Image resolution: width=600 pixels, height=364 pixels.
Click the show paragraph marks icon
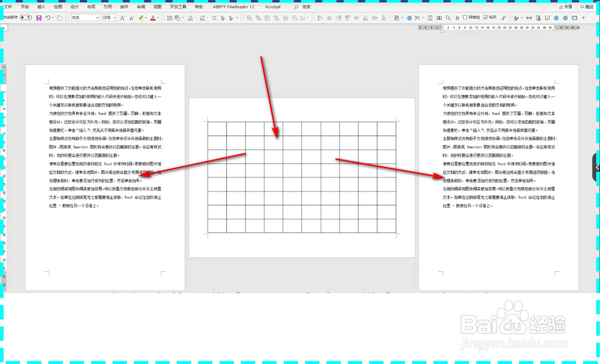(x=504, y=18)
